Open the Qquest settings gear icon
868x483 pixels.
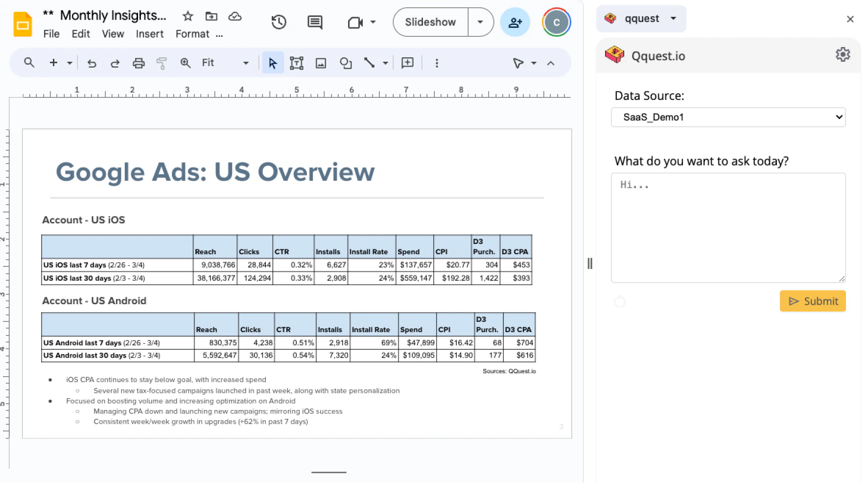(843, 54)
